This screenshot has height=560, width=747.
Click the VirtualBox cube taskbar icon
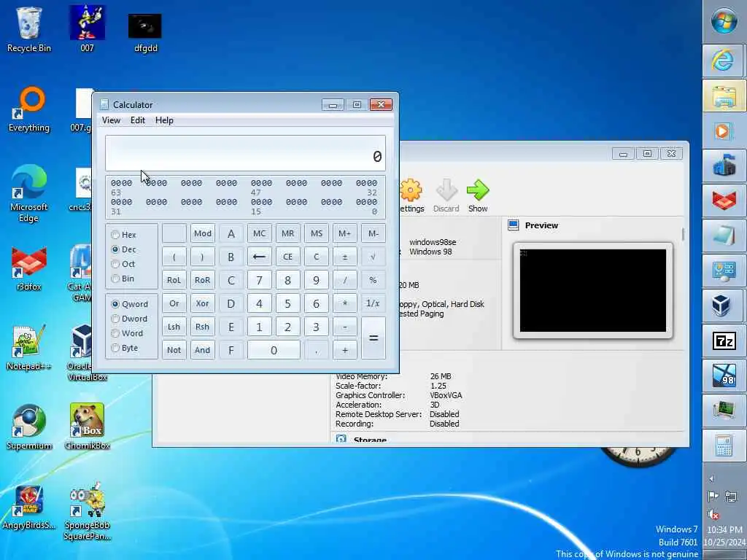[x=724, y=306]
